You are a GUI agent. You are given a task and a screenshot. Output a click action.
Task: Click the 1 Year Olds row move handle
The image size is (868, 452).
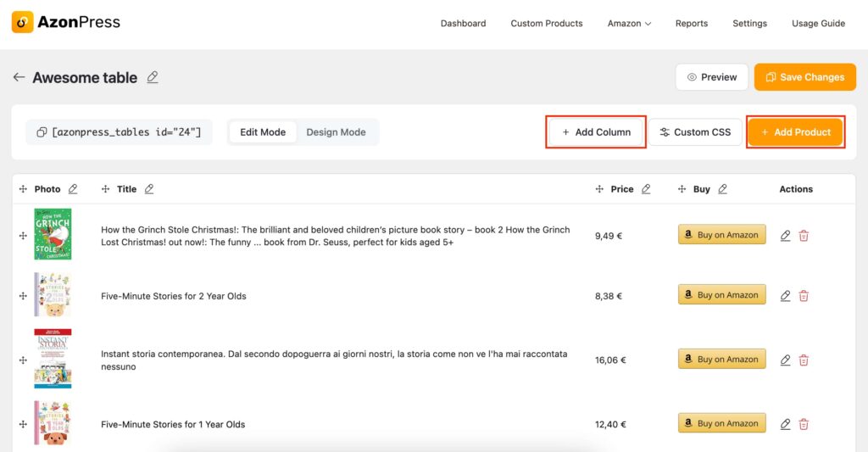coord(23,424)
